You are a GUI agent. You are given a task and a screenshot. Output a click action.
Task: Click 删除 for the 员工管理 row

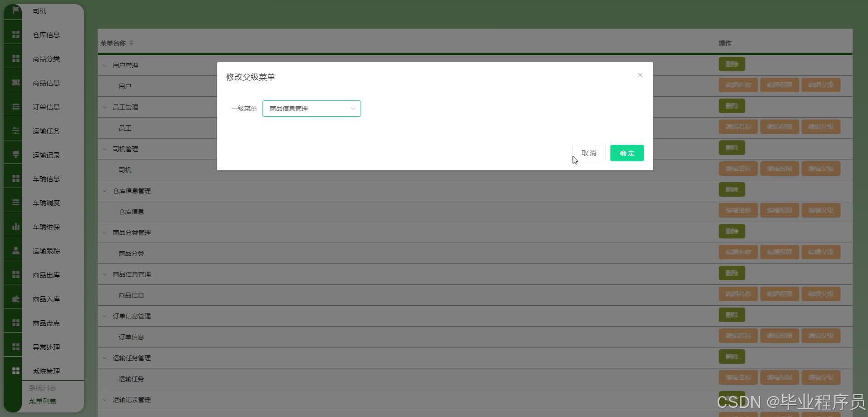(x=732, y=106)
